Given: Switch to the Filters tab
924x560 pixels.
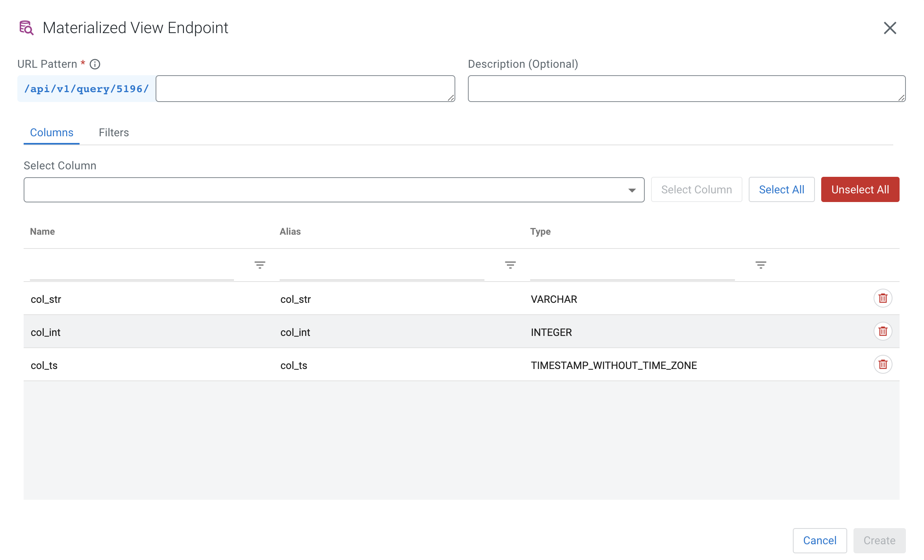Looking at the screenshot, I should click(114, 133).
